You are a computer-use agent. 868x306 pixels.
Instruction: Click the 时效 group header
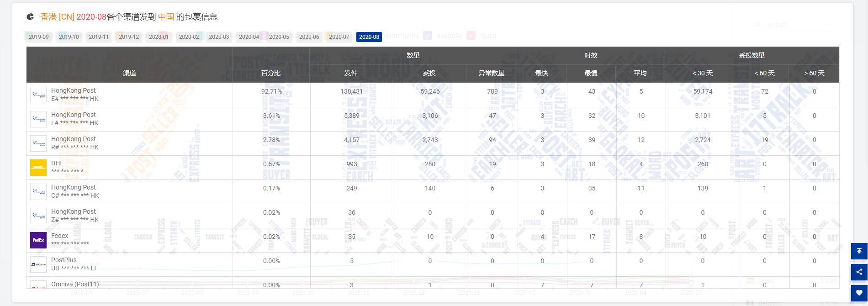tap(591, 55)
